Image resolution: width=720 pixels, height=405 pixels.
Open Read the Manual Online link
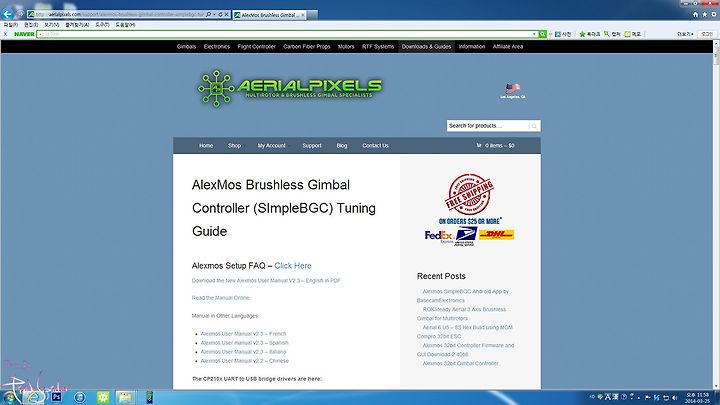pyautogui.click(x=220, y=298)
